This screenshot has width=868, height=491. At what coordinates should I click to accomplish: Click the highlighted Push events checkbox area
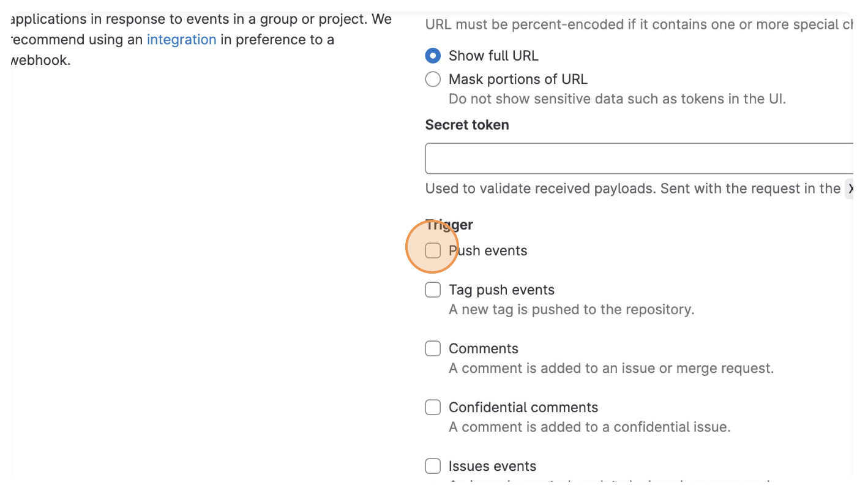[433, 250]
